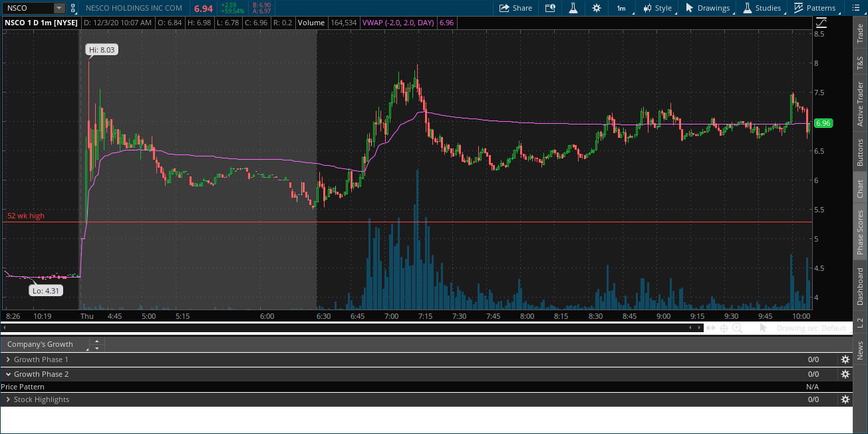
Task: Click the list menu icon at top right
Action: (856, 8)
